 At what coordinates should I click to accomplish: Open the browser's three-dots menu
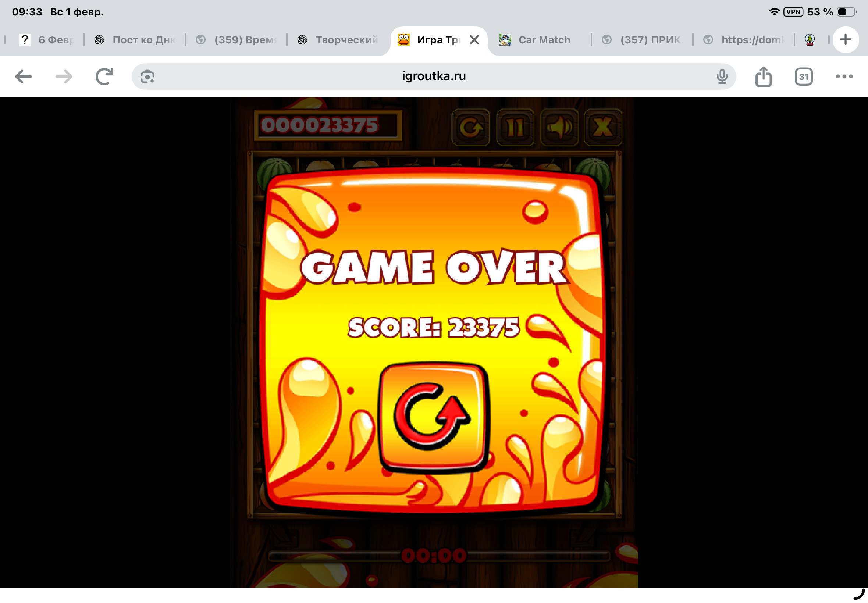click(x=844, y=77)
